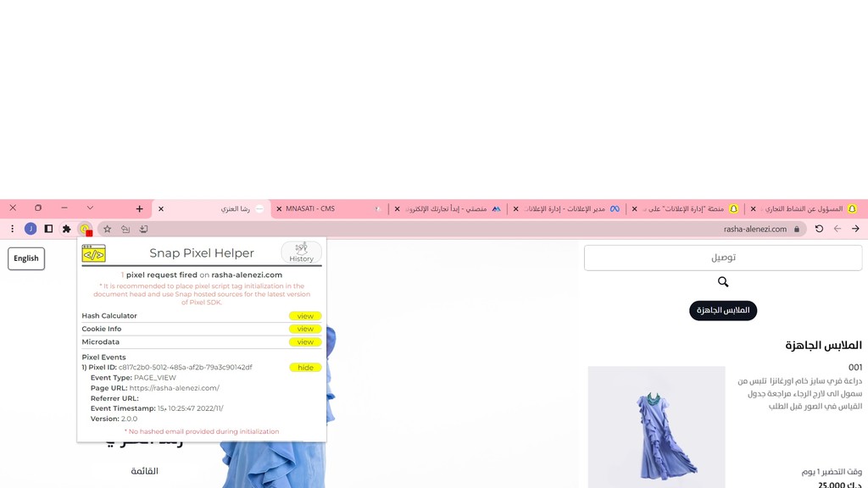Toggle the browser side panel icon

(x=48, y=229)
